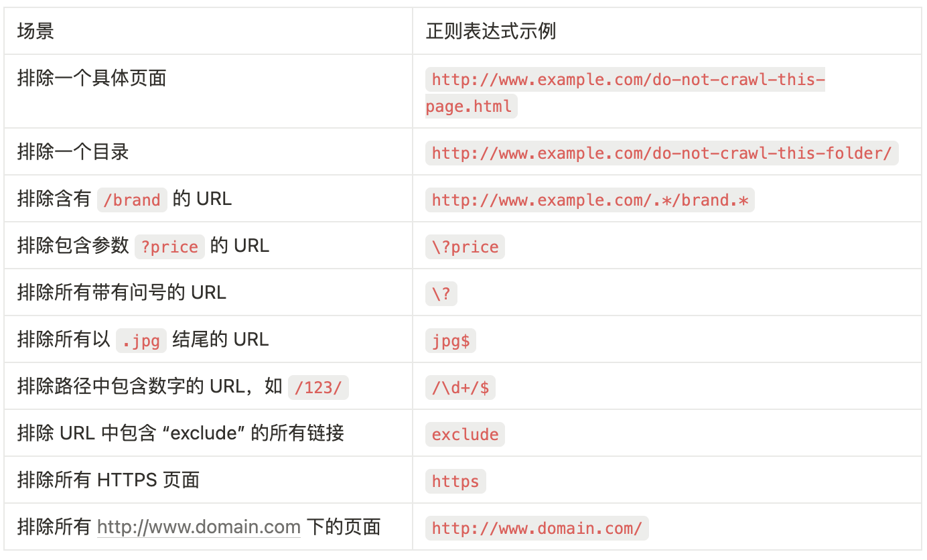
Task: Click the do-not-crawl-this-folder/ regex code
Action: [662, 153]
